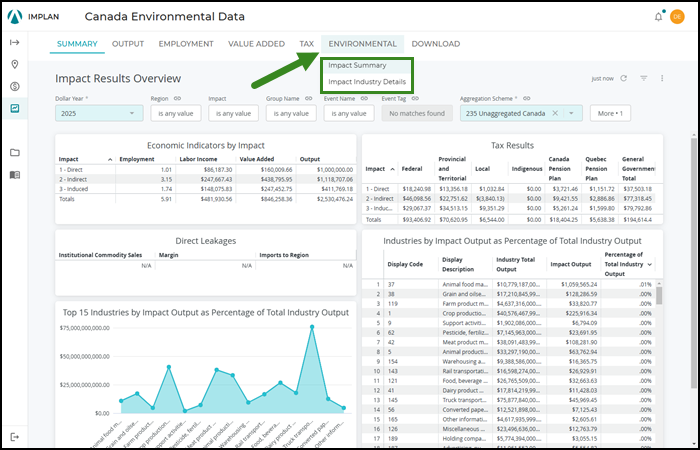
Task: Open the Group Name filter
Action: pos(291,113)
